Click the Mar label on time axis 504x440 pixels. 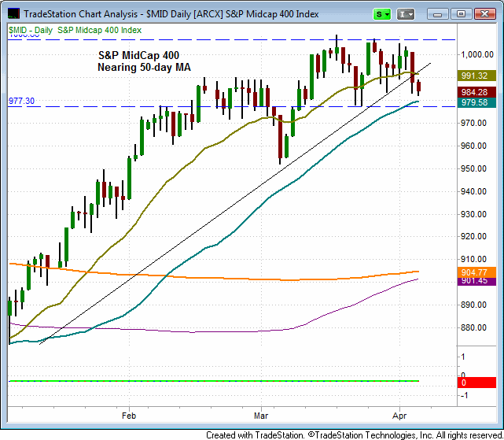tap(261, 412)
